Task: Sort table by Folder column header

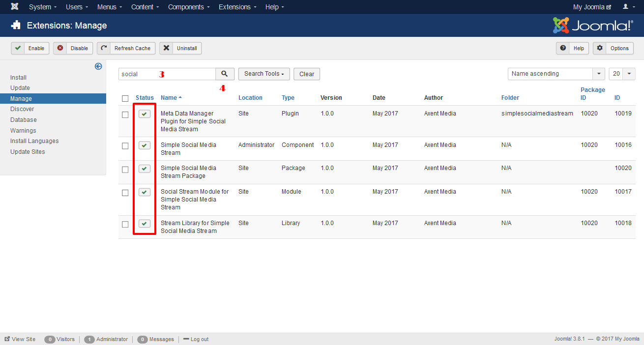Action: [x=510, y=98]
